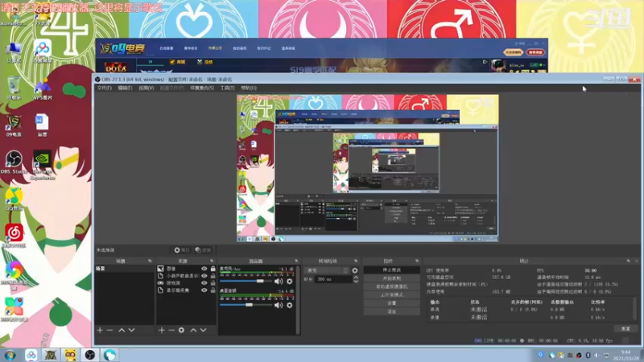
Task: Switch to OBS icon on taskbar
Action: point(90,355)
